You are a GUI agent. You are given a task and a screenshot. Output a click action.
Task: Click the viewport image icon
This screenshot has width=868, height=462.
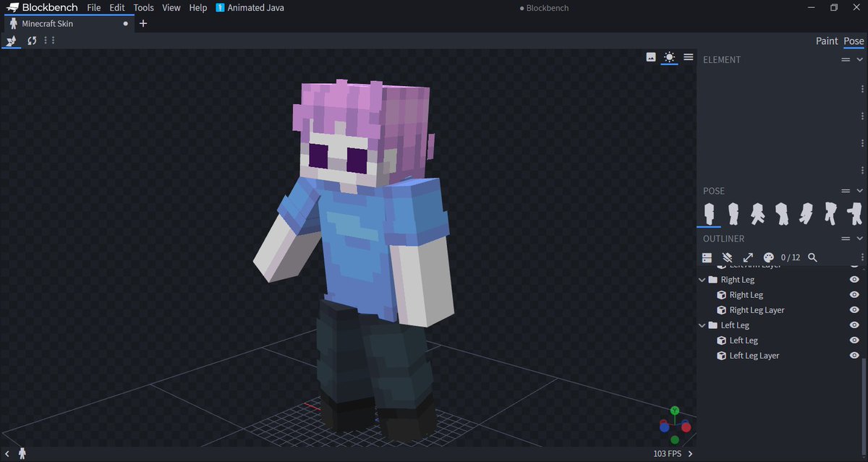(650, 57)
